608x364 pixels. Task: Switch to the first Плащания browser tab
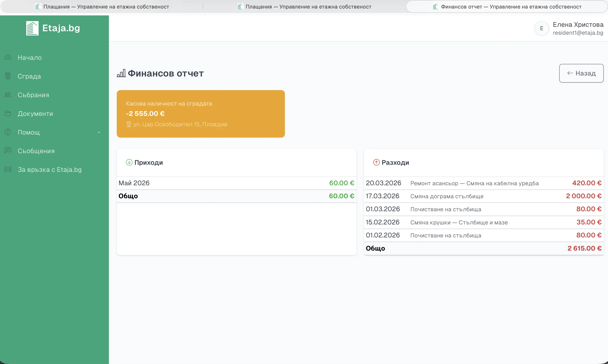click(x=102, y=7)
